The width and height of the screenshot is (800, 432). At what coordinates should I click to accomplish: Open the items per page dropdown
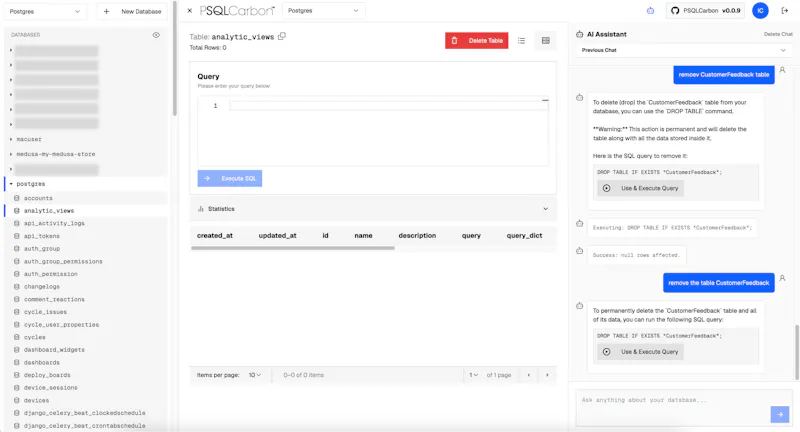coord(255,375)
